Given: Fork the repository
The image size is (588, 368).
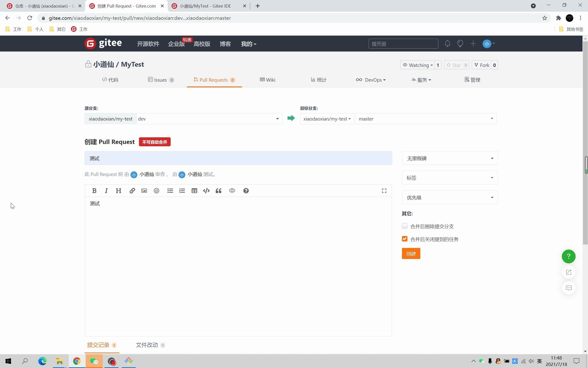Looking at the screenshot, I should tap(482, 65).
